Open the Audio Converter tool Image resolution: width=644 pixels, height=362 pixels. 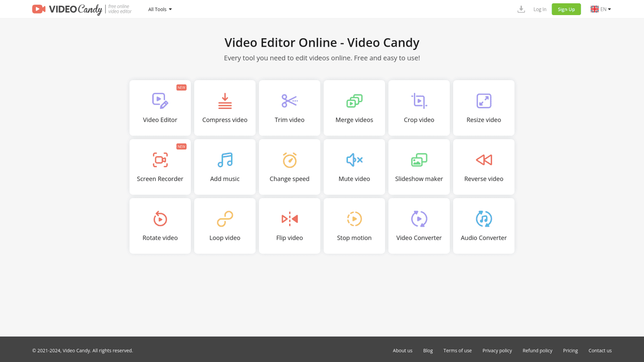[x=484, y=225]
